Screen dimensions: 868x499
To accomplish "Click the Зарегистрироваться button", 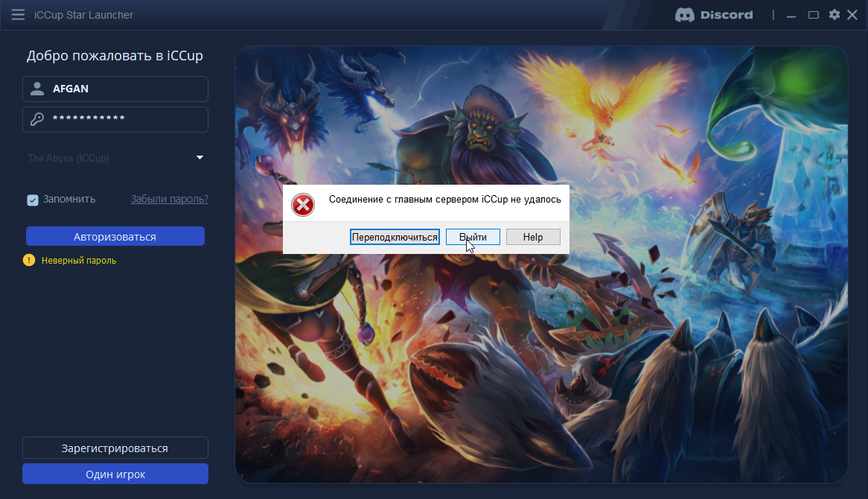I will (x=115, y=448).
